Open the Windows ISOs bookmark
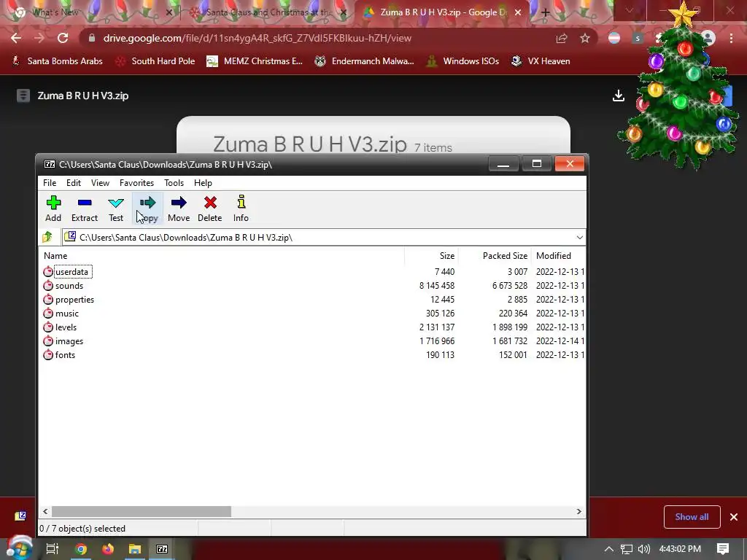The height and width of the screenshot is (560, 747). (x=463, y=61)
